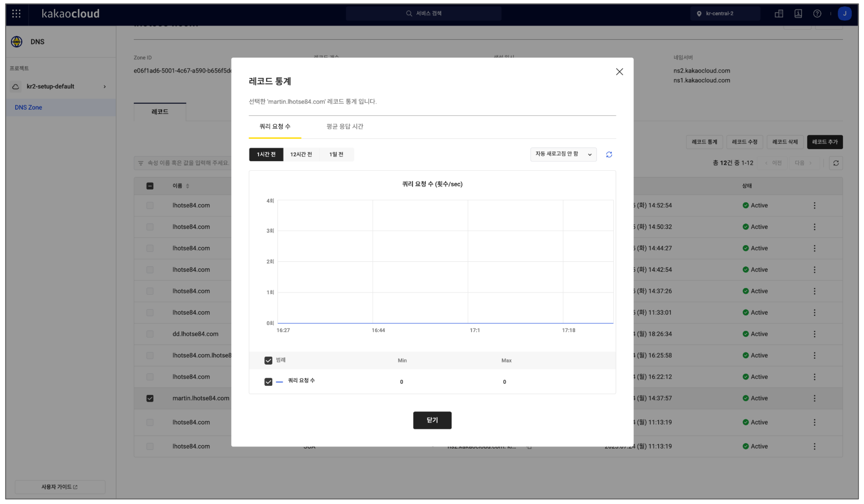This screenshot has width=864, height=504.
Task: Open more menu for 16:22:12 record
Action: pos(814,377)
